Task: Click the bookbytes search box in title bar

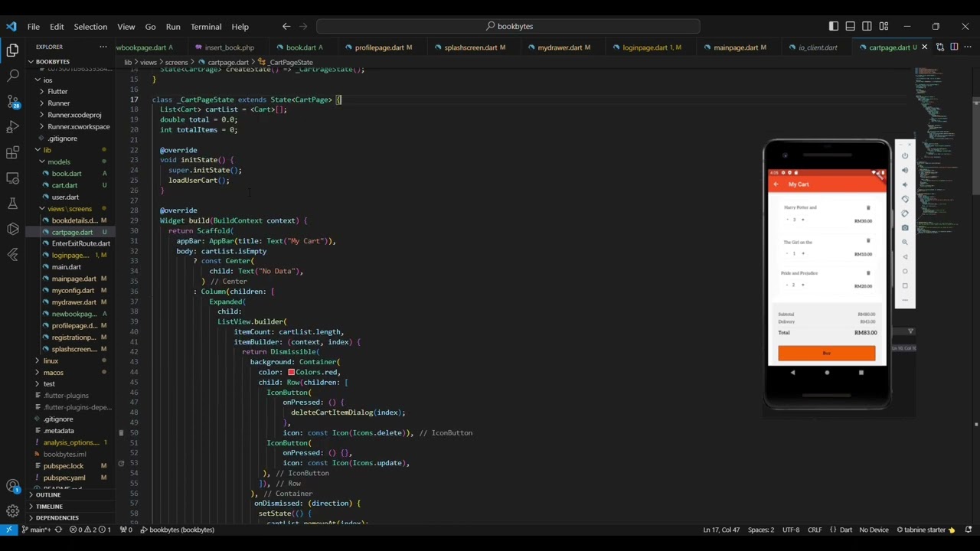Action: [508, 26]
